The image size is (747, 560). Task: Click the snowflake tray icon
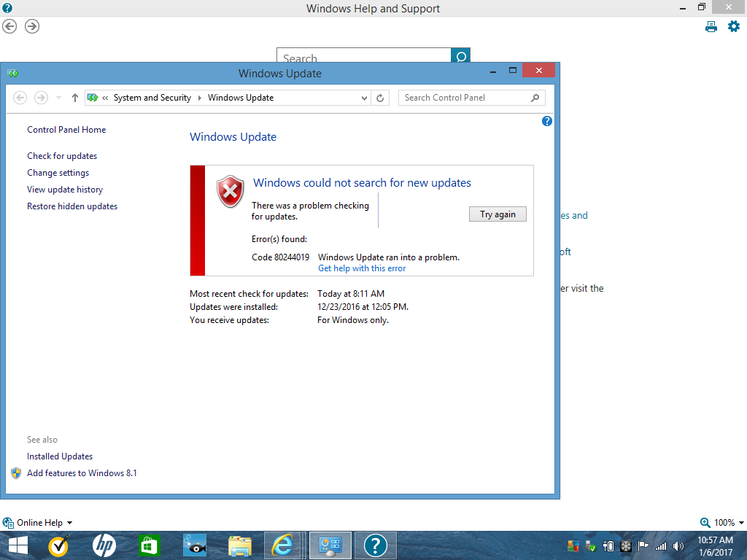click(625, 546)
